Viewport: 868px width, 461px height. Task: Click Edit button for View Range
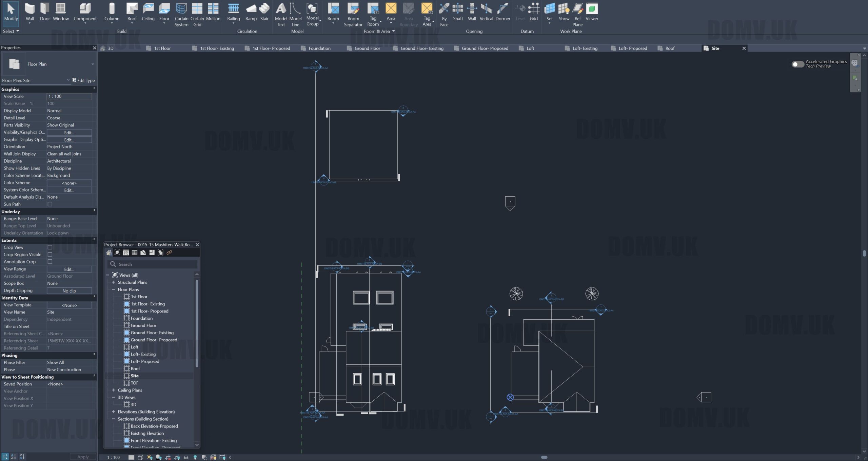coord(69,269)
